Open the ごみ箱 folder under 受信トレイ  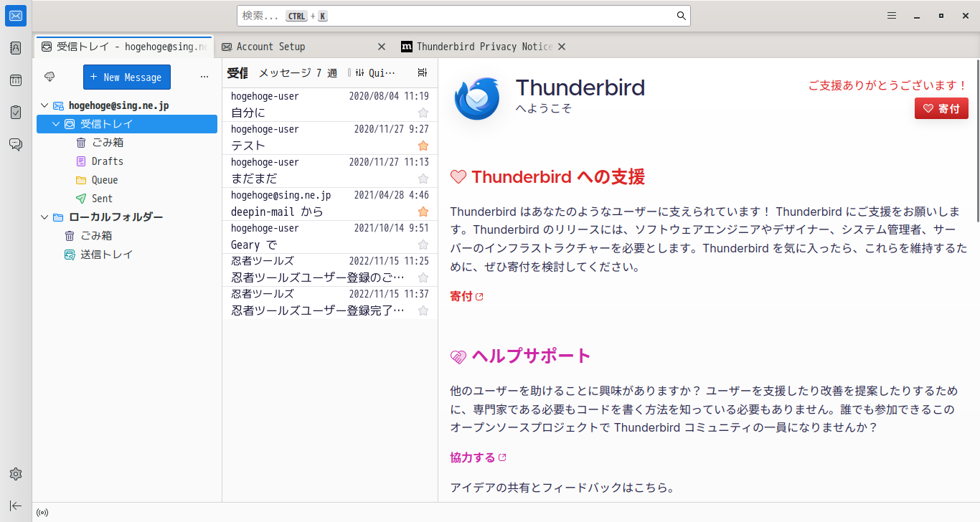127,143
